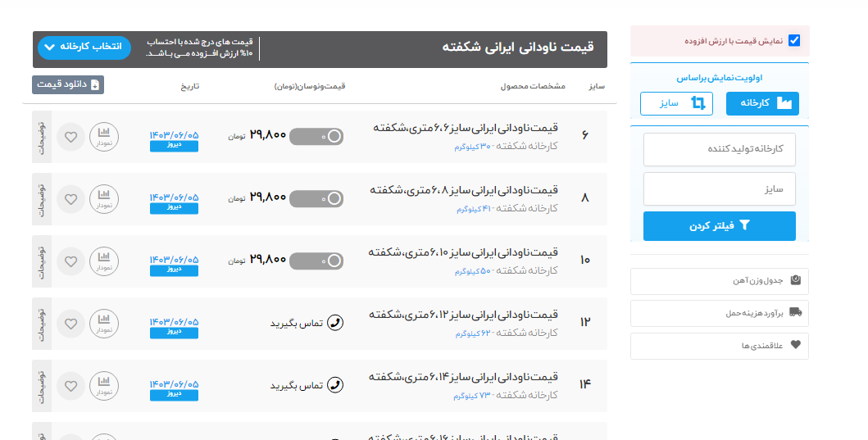Click phone icon in size 12 row
Screen dimensions: 868x440
coord(334,323)
